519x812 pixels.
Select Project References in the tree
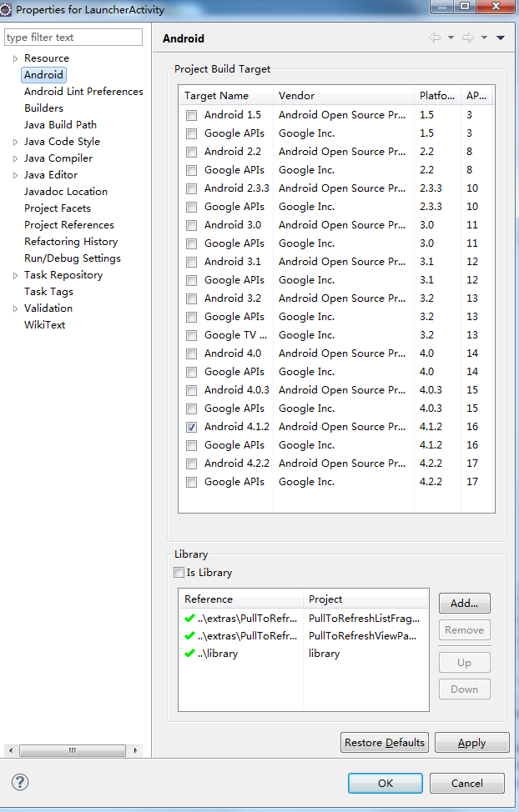click(x=69, y=225)
